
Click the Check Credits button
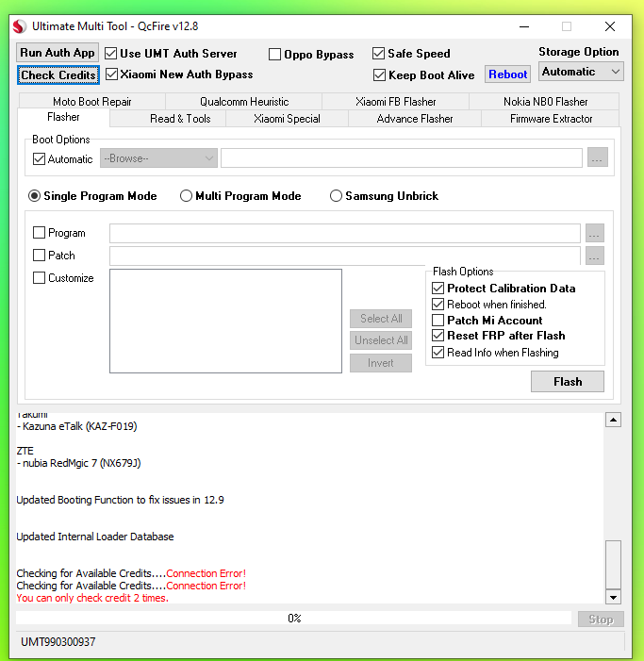[x=58, y=75]
